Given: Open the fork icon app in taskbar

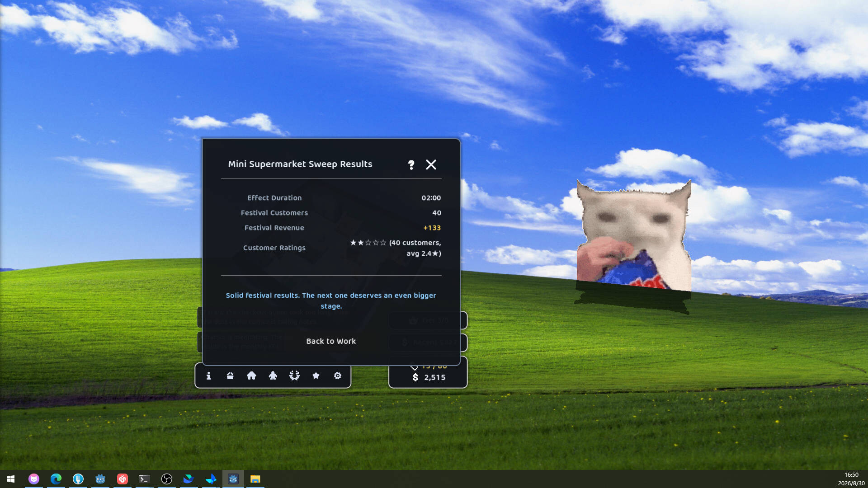Looking at the screenshot, I should (78, 479).
